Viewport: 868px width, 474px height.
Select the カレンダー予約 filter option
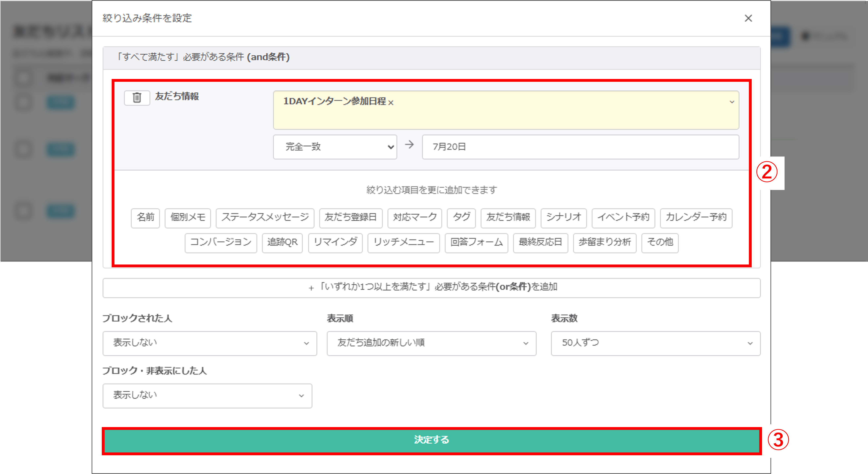tap(696, 218)
